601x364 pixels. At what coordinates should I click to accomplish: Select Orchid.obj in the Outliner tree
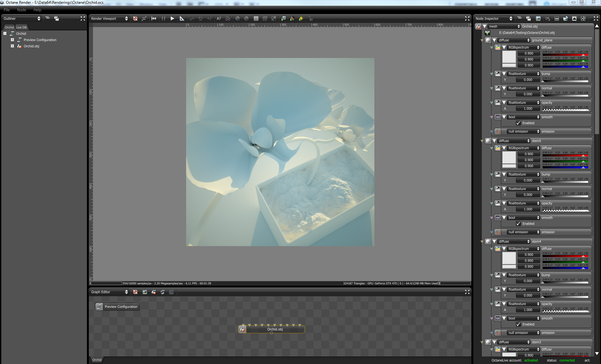tap(31, 46)
